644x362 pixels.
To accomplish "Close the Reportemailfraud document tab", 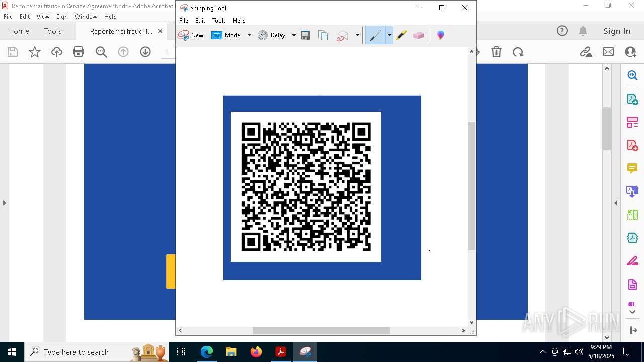I will tap(160, 31).
